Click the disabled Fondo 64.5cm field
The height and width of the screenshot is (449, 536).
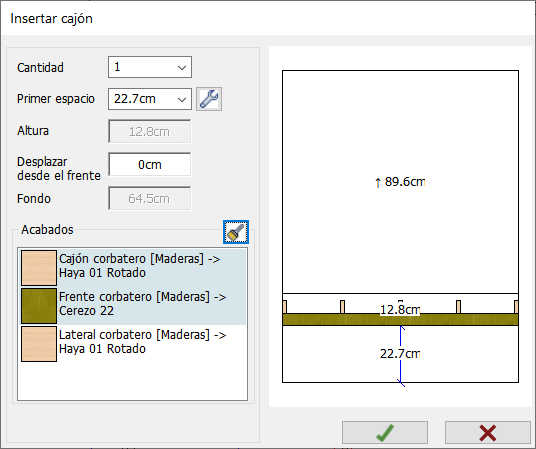coord(150,198)
